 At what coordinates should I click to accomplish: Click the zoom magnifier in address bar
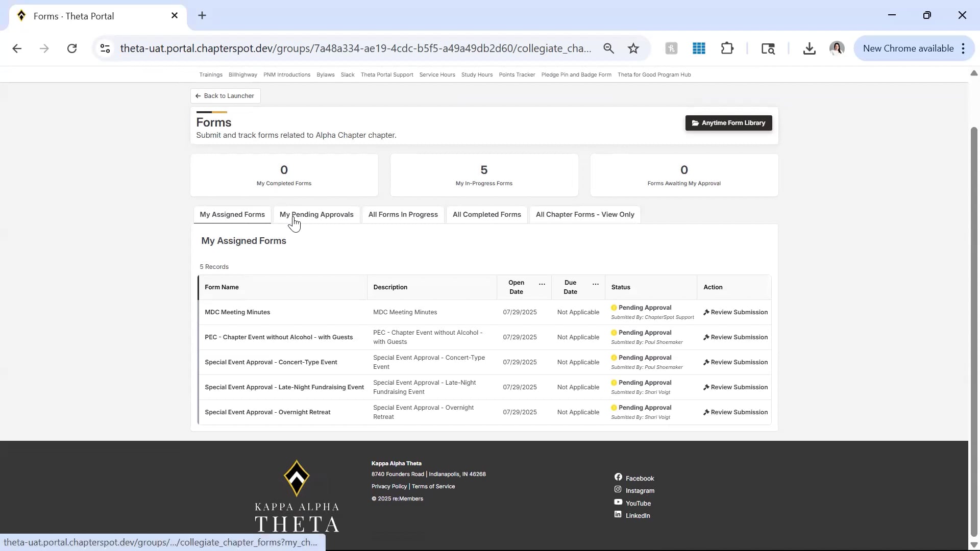tap(608, 48)
